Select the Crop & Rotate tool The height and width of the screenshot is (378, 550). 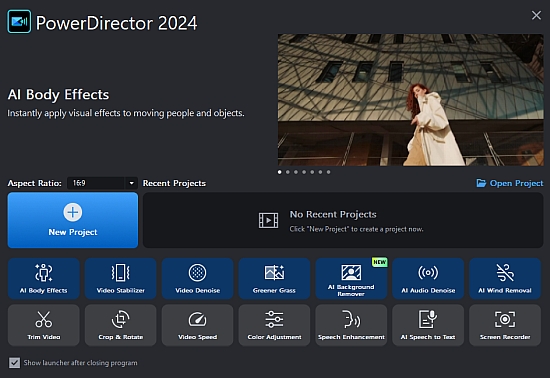(x=120, y=325)
